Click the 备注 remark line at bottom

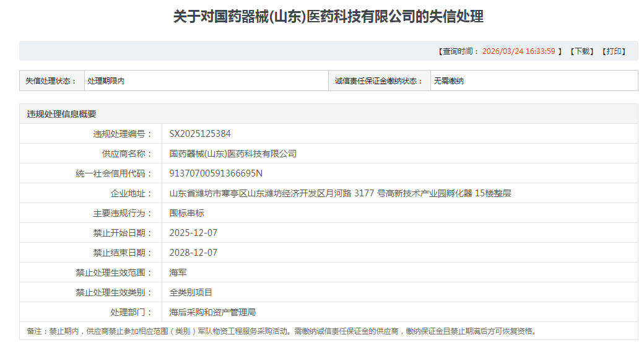coord(282,331)
